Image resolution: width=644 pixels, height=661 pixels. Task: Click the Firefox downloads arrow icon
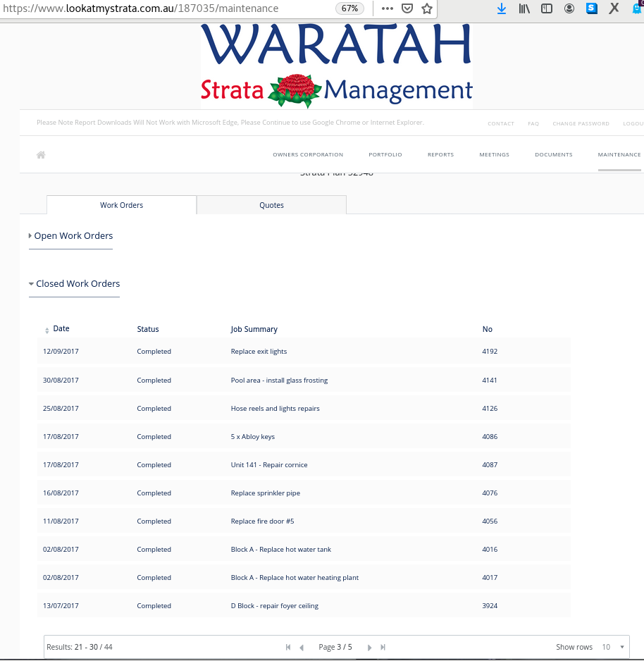click(501, 8)
